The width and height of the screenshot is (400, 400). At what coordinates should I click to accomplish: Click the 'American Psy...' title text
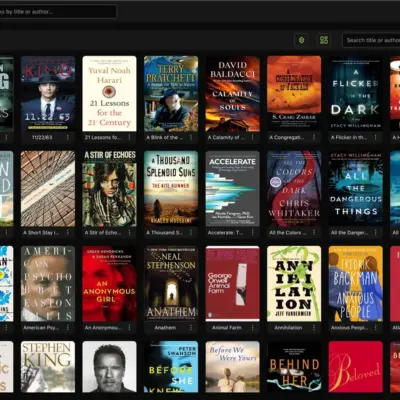click(x=41, y=328)
